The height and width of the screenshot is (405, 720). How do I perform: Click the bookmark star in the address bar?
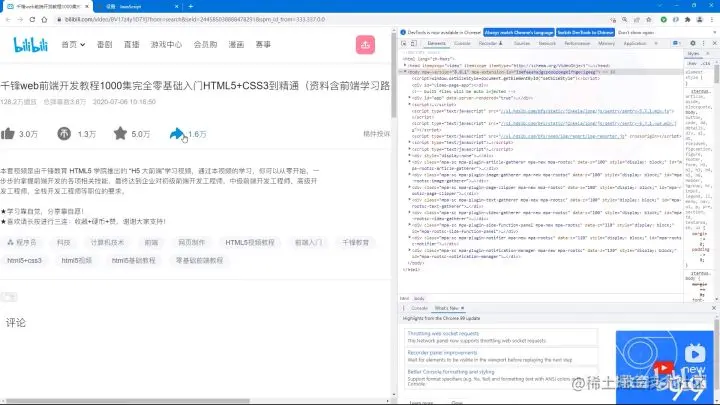[648, 19]
